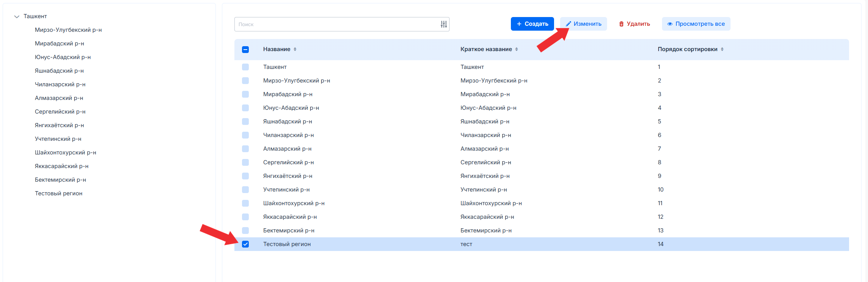The image size is (868, 282).
Task: Click the sort arrows beside Название
Action: tap(295, 49)
